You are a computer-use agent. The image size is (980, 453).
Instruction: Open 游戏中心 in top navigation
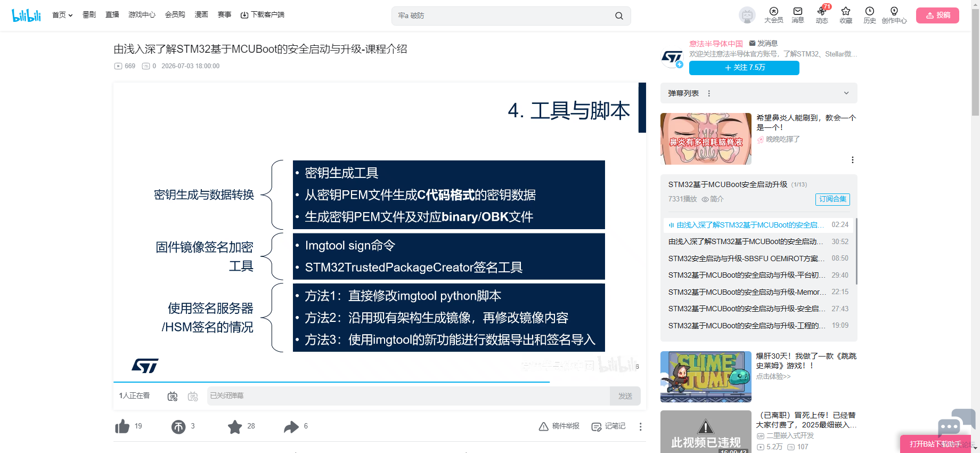point(142,15)
